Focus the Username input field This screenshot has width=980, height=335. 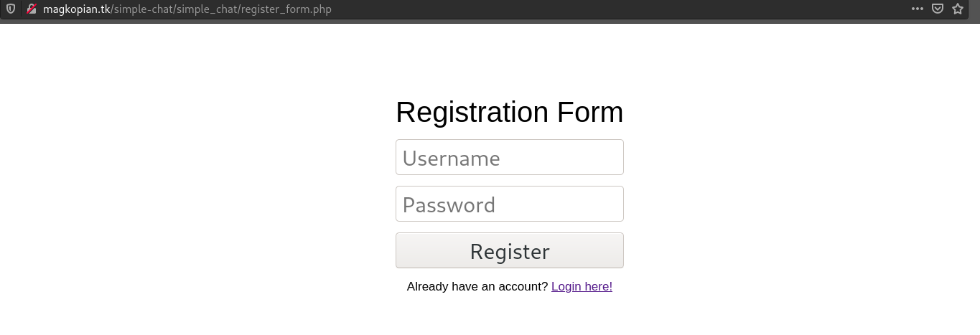pos(509,157)
